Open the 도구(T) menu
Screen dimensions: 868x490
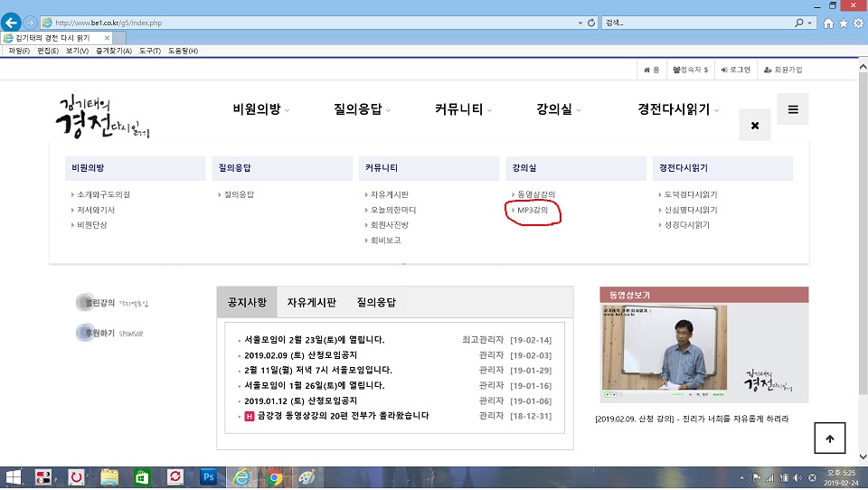coord(150,51)
